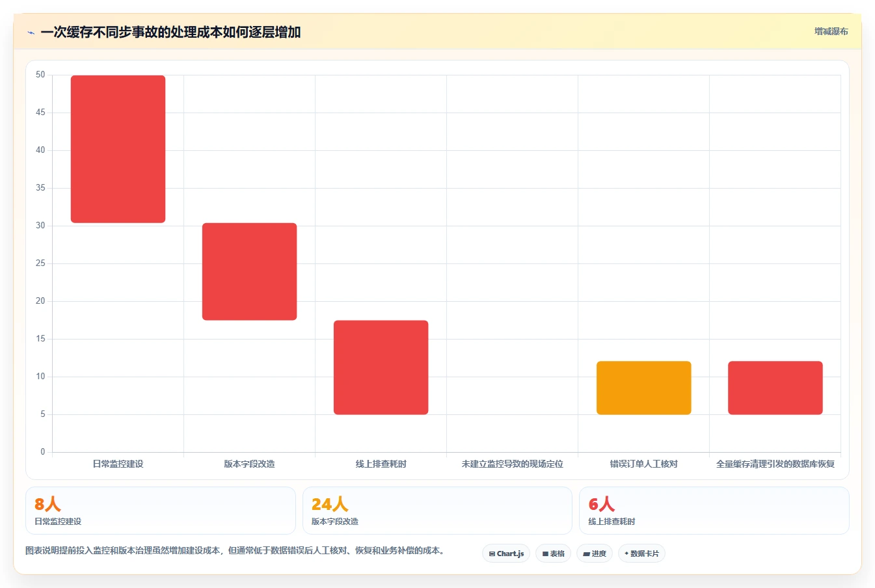This screenshot has height=588, width=875.
Task: Select the red bar for 日常监控建设
Action: point(118,149)
